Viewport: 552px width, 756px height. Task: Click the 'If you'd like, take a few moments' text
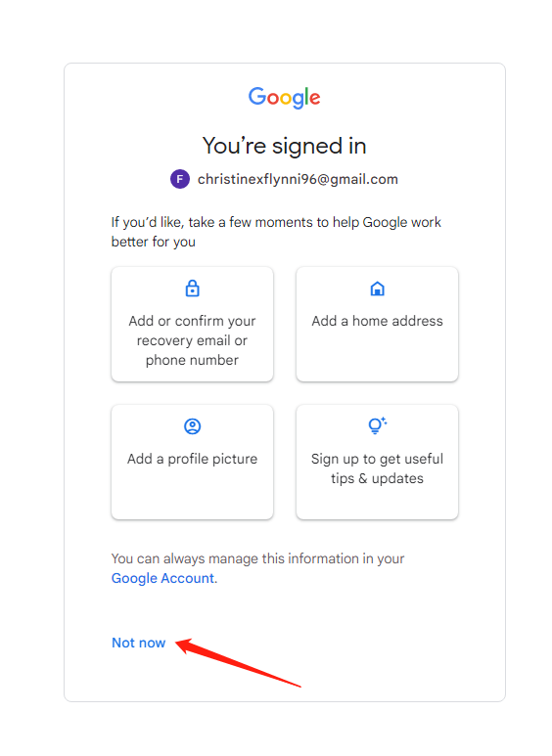[276, 232]
